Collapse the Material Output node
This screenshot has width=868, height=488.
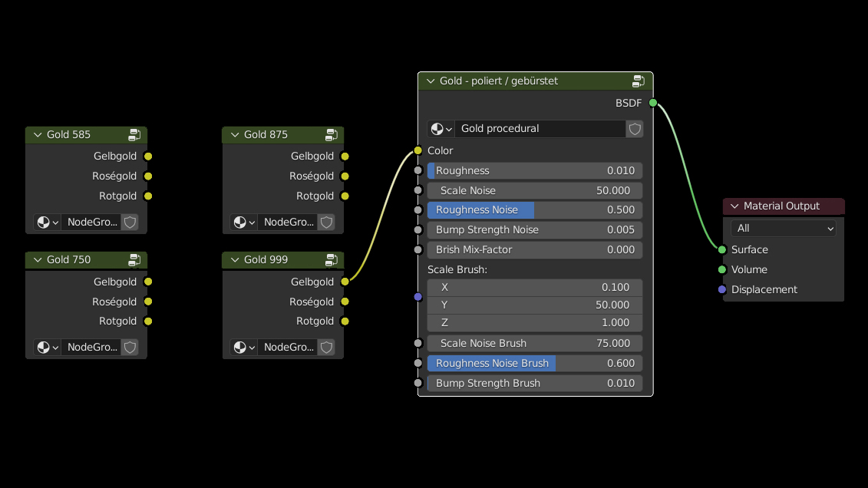click(x=734, y=206)
